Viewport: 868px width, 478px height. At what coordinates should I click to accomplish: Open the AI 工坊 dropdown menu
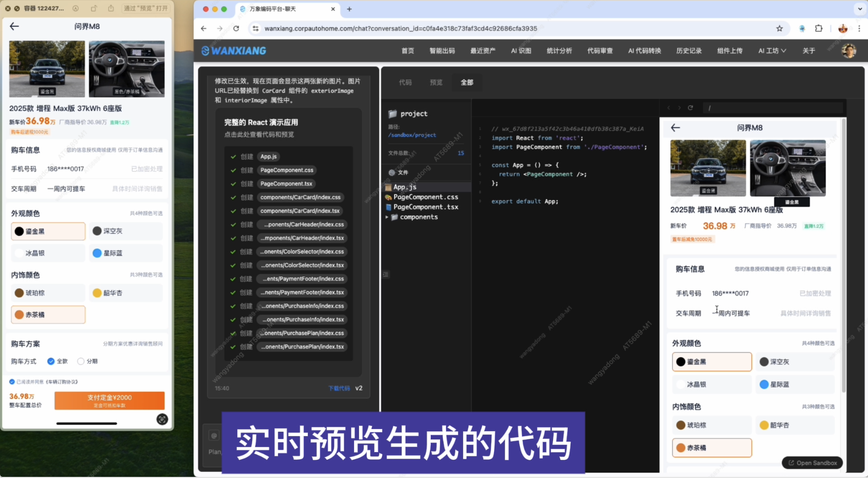pyautogui.click(x=772, y=51)
